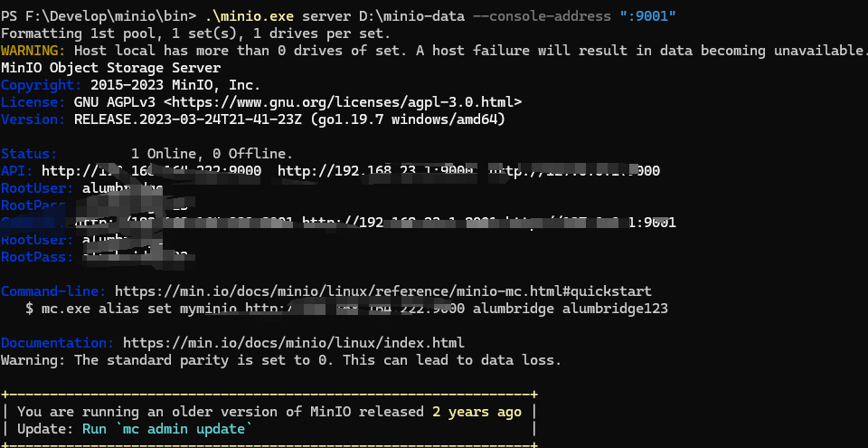Click "MinIO Object Storage Server" heading line
This screenshot has height=448, width=868.
click(x=110, y=68)
